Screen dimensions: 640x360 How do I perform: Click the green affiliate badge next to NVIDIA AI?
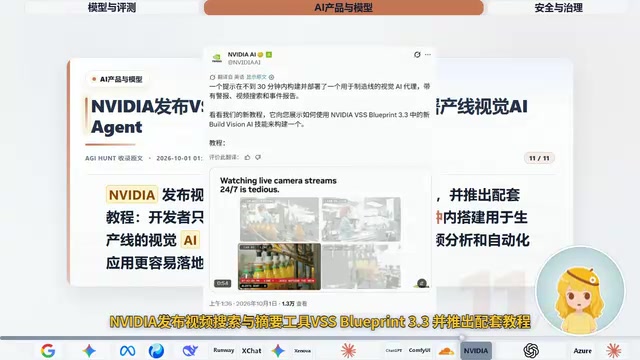tap(269, 55)
